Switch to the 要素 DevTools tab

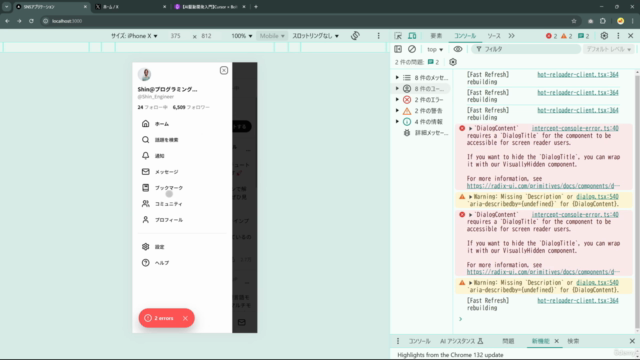[436, 36]
